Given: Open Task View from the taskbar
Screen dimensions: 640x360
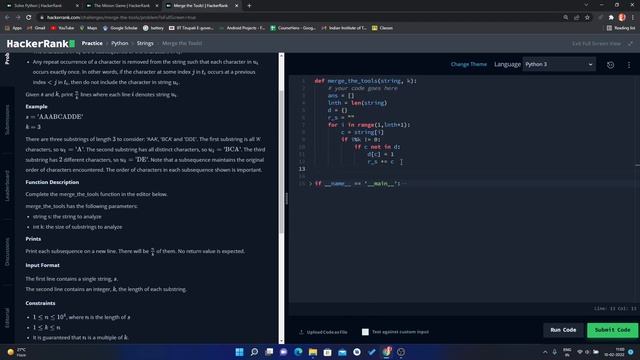Looking at the screenshot, I should pyautogui.click(x=269, y=352).
